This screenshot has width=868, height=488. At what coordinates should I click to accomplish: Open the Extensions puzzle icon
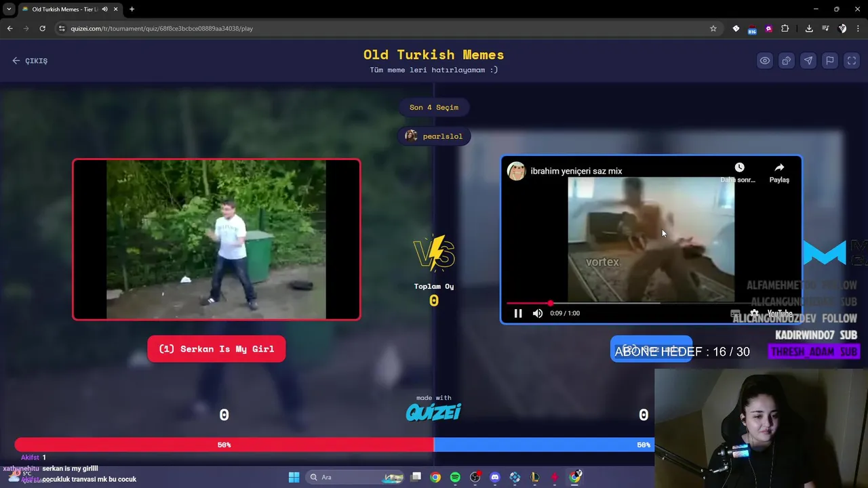pyautogui.click(x=785, y=28)
